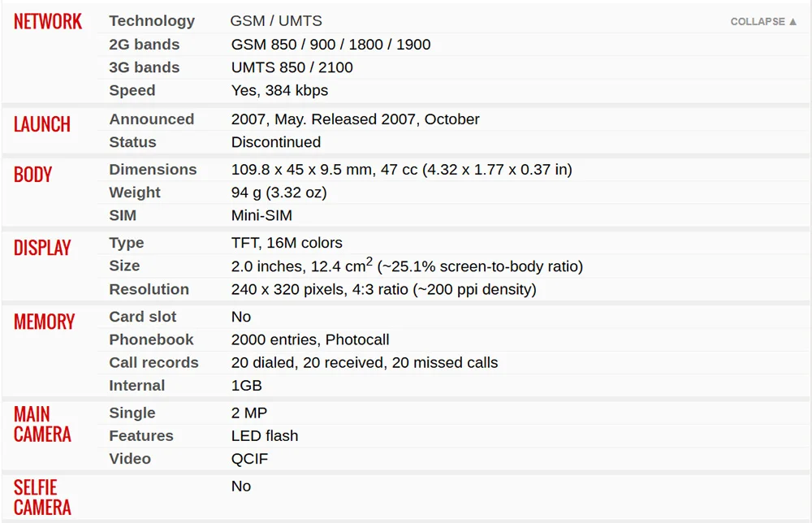This screenshot has height=523, width=812.
Task: Open the Internal memory label link
Action: click(136, 385)
